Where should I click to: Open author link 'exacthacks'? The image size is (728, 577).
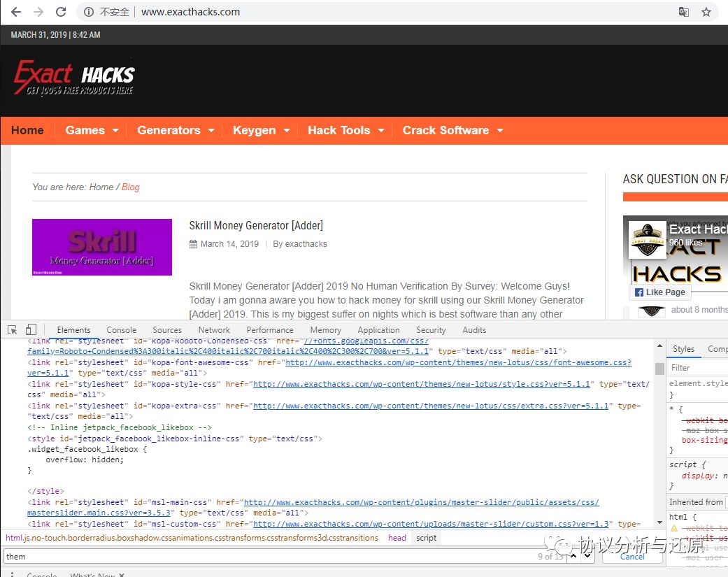[306, 244]
